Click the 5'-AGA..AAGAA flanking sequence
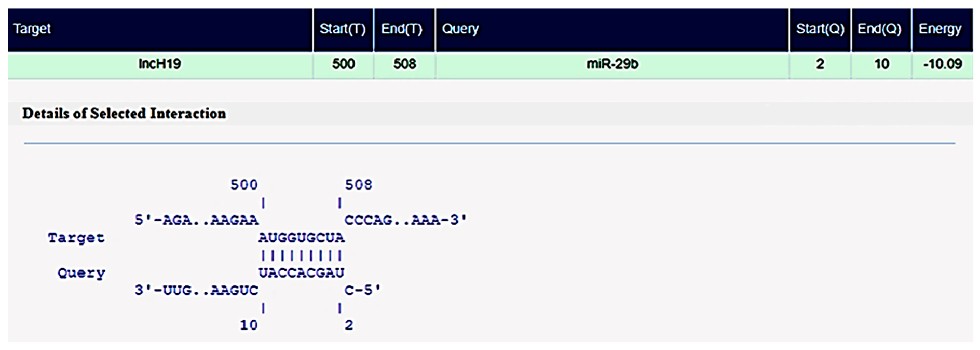 (x=197, y=220)
